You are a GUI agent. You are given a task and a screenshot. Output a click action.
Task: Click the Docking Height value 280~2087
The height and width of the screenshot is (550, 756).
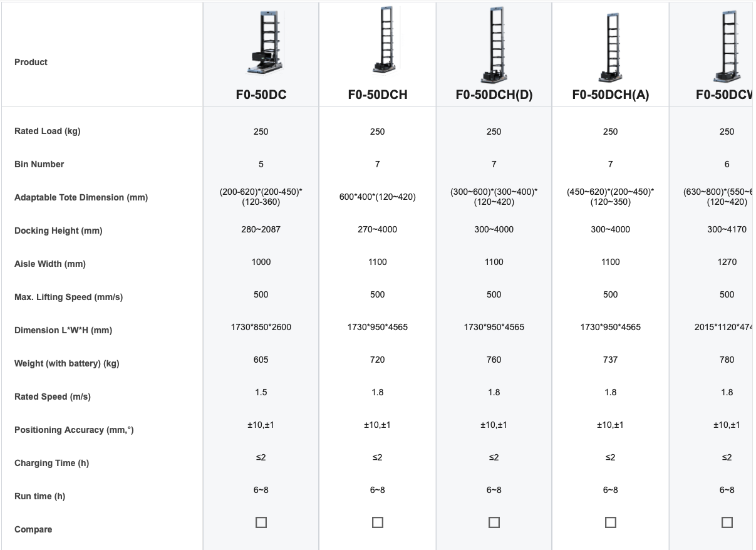[x=261, y=229]
